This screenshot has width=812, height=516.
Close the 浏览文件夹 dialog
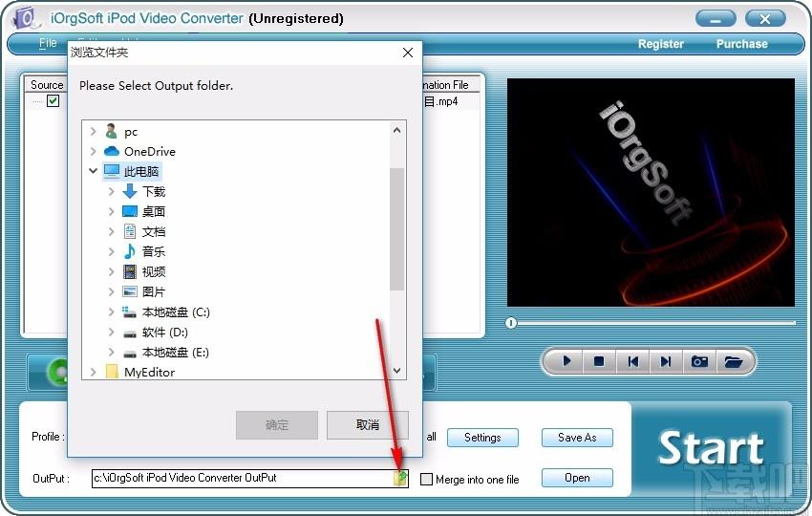(x=408, y=53)
